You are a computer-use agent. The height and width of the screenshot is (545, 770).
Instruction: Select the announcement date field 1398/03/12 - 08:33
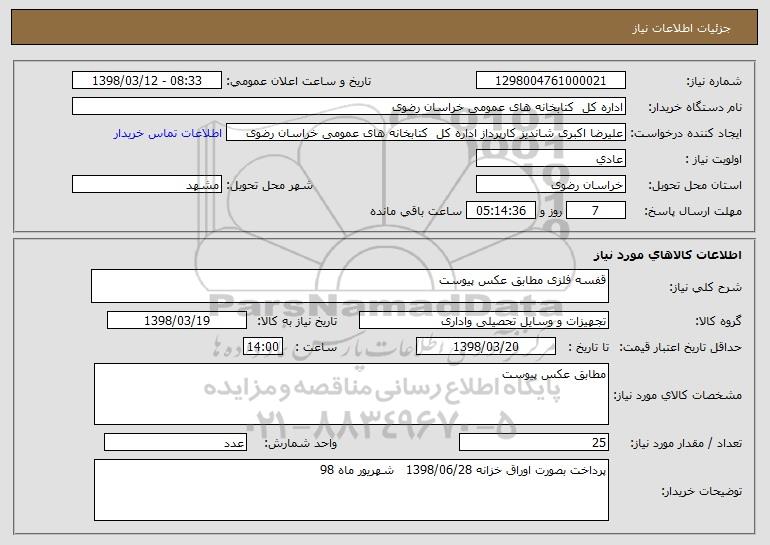click(147, 81)
